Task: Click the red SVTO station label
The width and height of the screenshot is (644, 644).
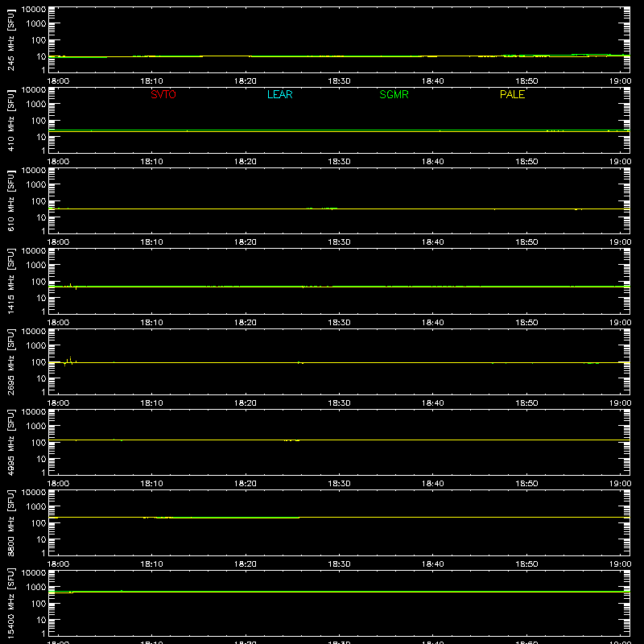Action: (x=163, y=94)
